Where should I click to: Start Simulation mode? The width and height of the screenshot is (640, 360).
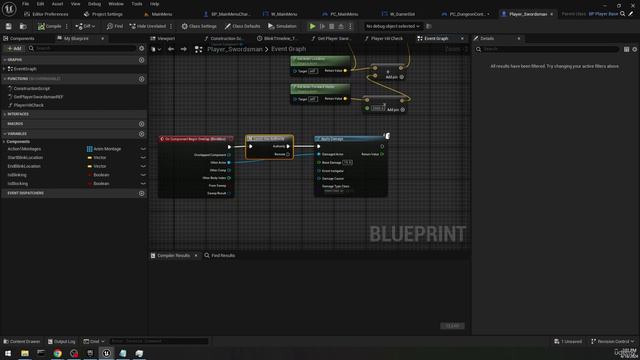282,26
